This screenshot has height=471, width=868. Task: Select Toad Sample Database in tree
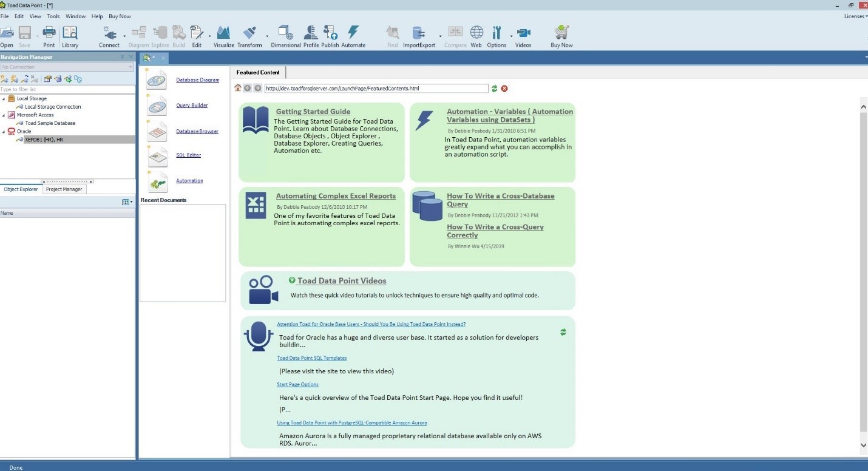pos(50,123)
